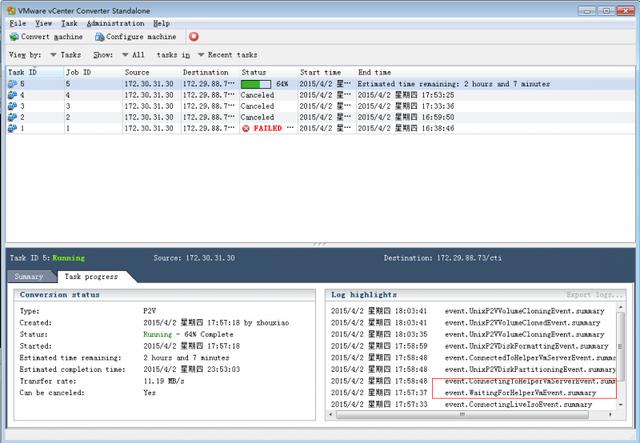
Task: Click end time 17:33:36 cell
Action: (406, 106)
